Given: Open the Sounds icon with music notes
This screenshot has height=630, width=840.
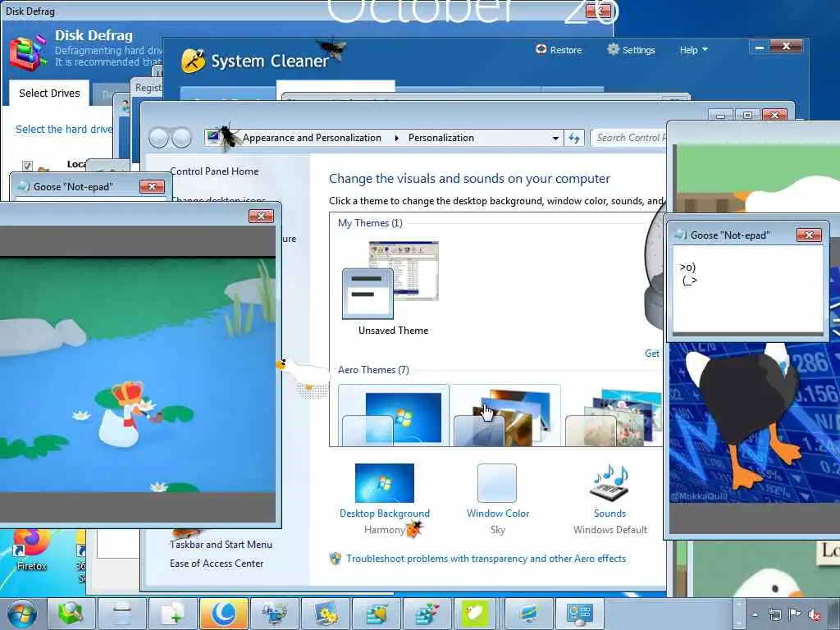Looking at the screenshot, I should [x=609, y=482].
